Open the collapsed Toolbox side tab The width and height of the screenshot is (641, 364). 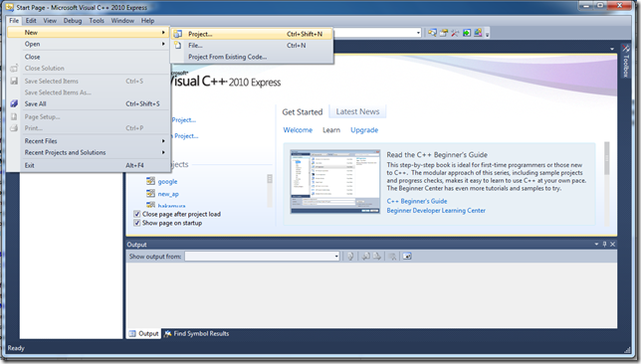[625, 62]
